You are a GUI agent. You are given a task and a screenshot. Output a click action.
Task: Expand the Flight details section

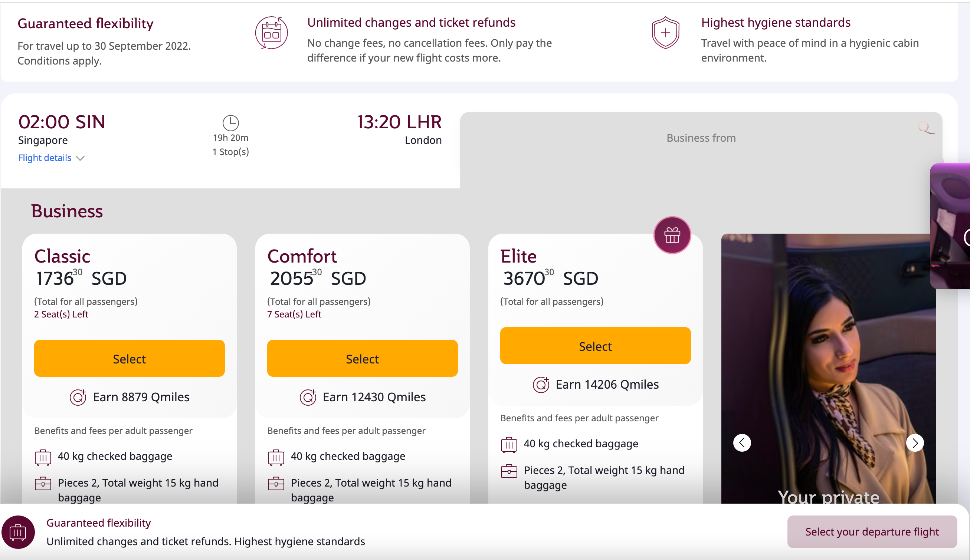[x=45, y=158]
